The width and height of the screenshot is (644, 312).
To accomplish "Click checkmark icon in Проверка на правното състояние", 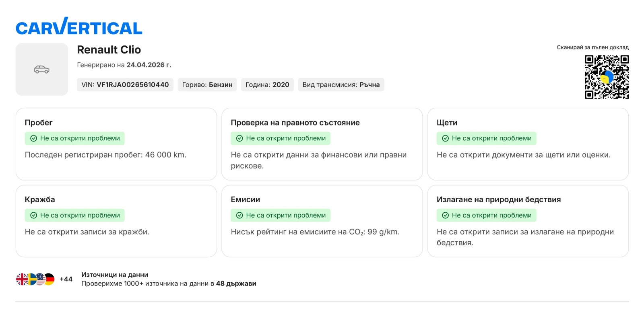I will point(239,138).
